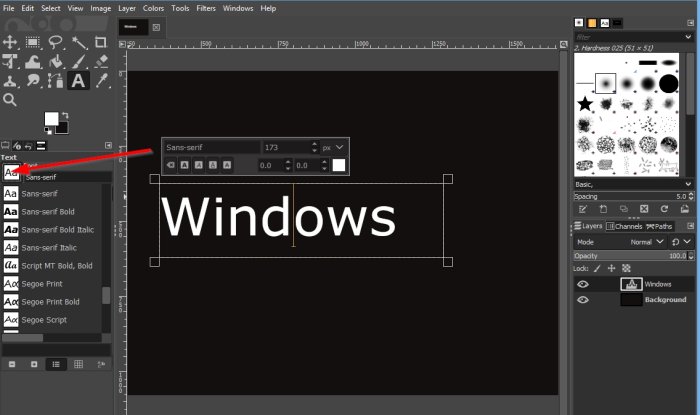Select the Unified Transform tool

(10, 62)
